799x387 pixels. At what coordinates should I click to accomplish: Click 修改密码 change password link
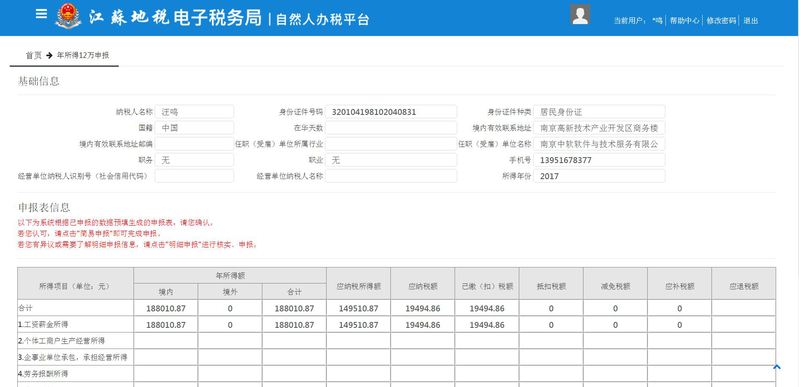[x=721, y=21]
